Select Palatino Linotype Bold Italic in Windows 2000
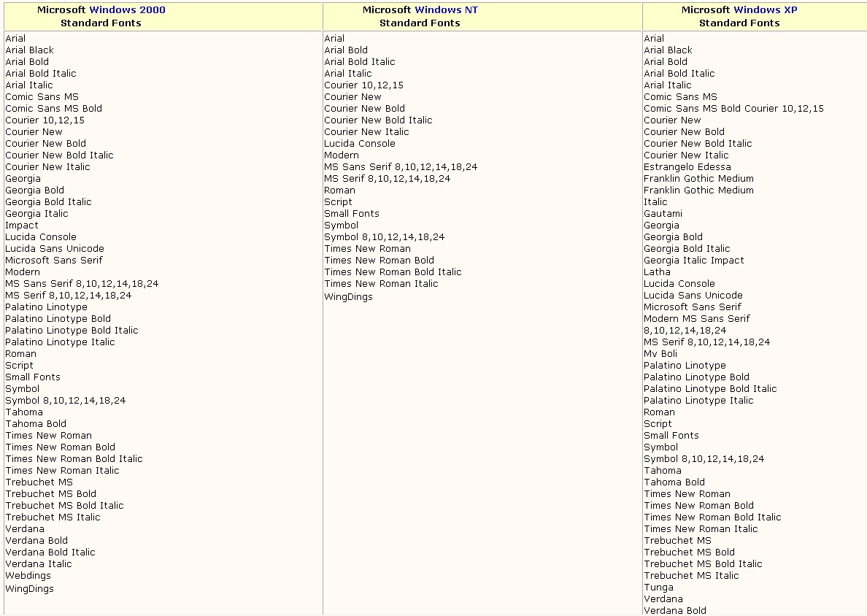 (72, 331)
